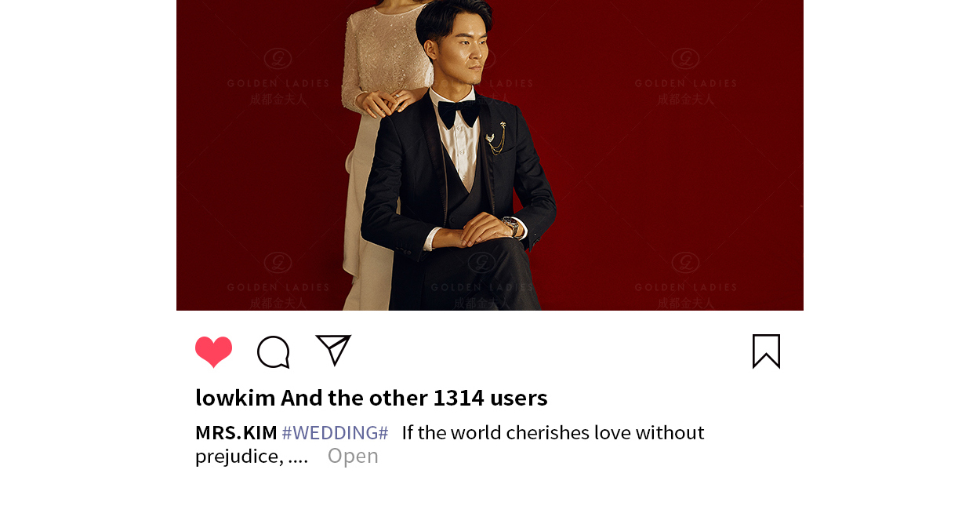Share post using the paper plane icon
The image size is (980, 506).
coord(333,350)
